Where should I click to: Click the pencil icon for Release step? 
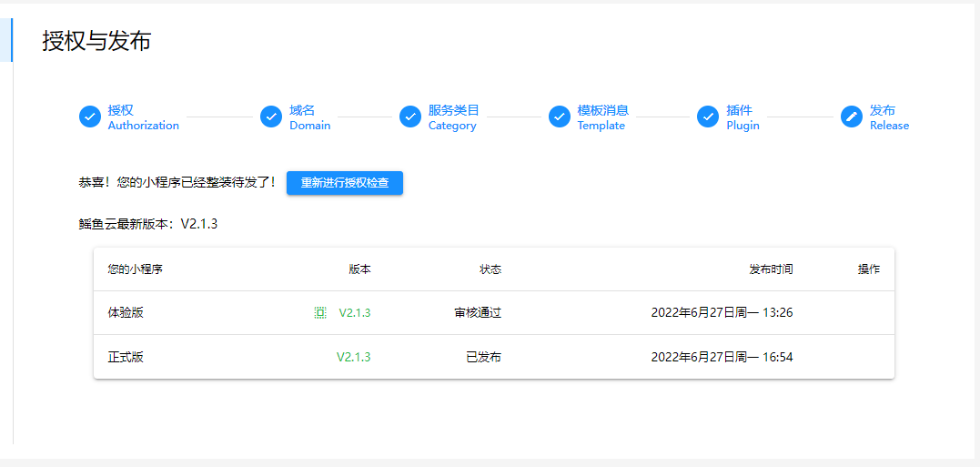(x=852, y=117)
